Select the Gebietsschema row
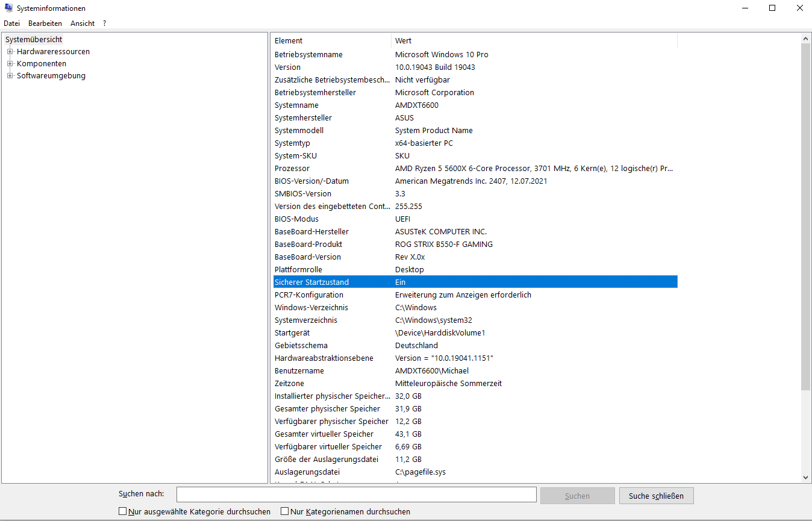812x521 pixels. click(475, 345)
